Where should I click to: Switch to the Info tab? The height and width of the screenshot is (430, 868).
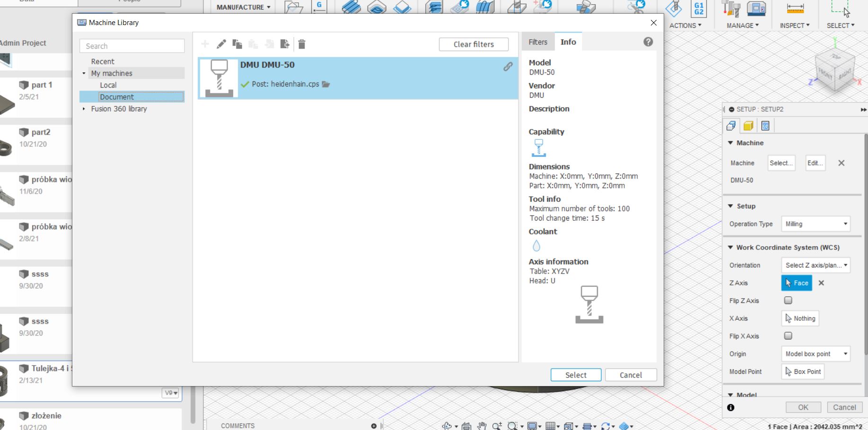tap(568, 42)
